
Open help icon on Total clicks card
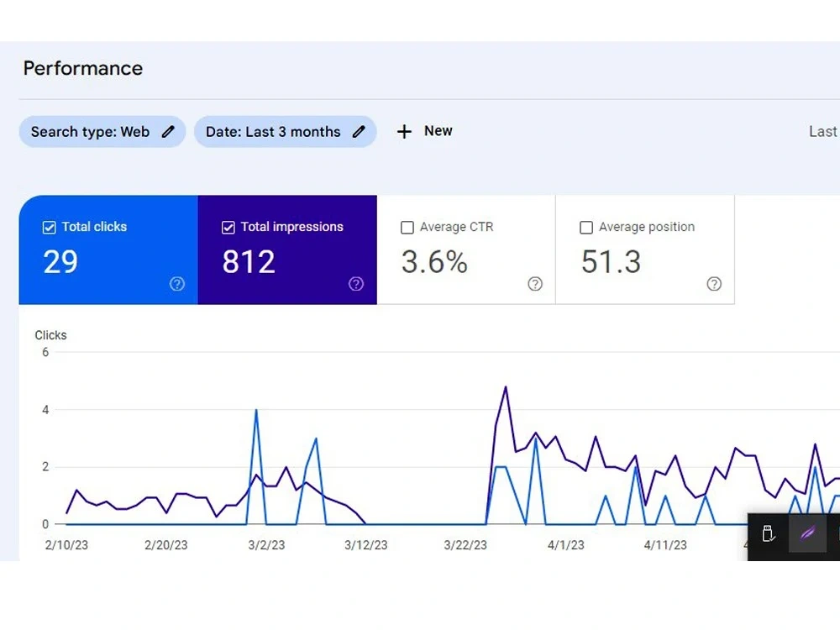point(177,284)
